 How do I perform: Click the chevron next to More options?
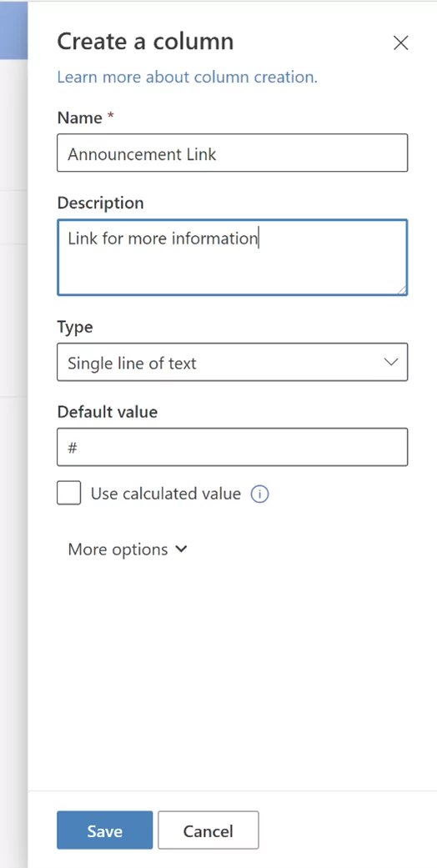pos(181,549)
